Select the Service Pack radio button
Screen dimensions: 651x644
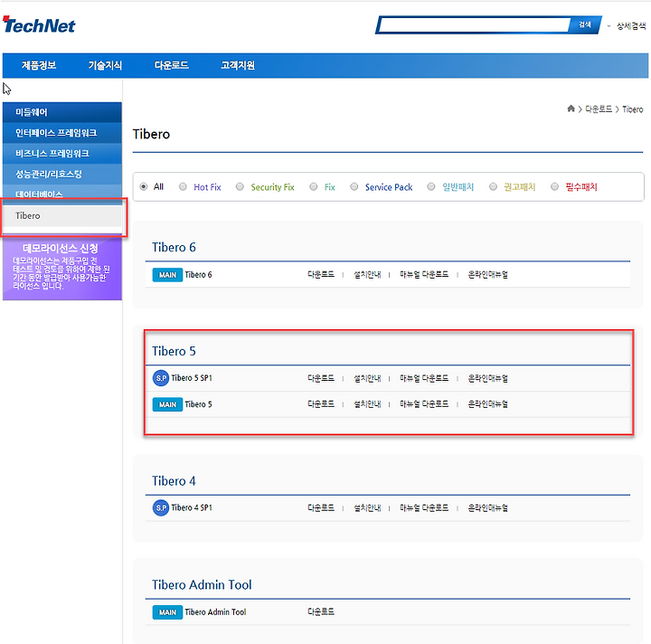tap(354, 187)
